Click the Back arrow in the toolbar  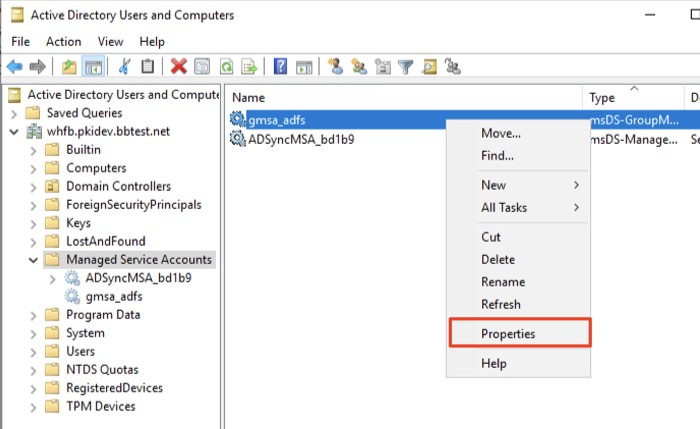15,66
